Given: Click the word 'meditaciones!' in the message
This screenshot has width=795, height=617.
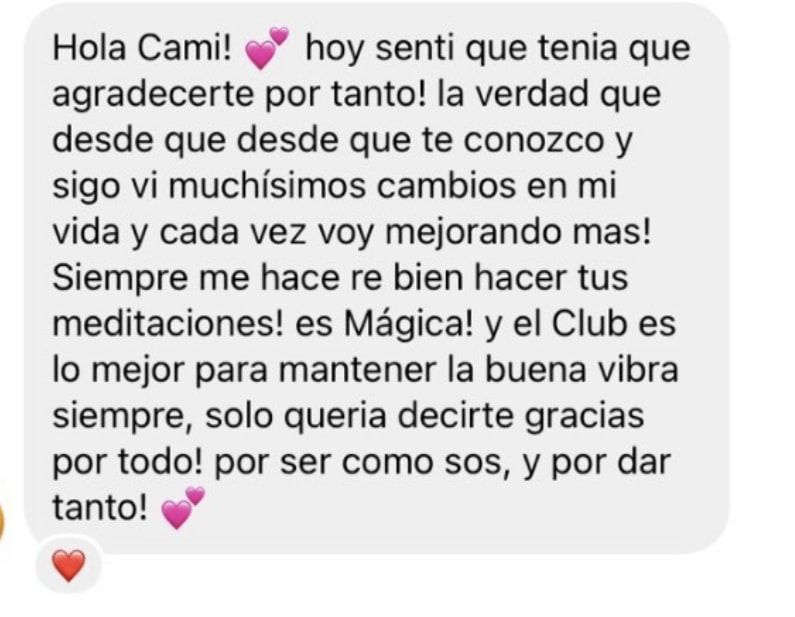Looking at the screenshot, I should [168, 323].
